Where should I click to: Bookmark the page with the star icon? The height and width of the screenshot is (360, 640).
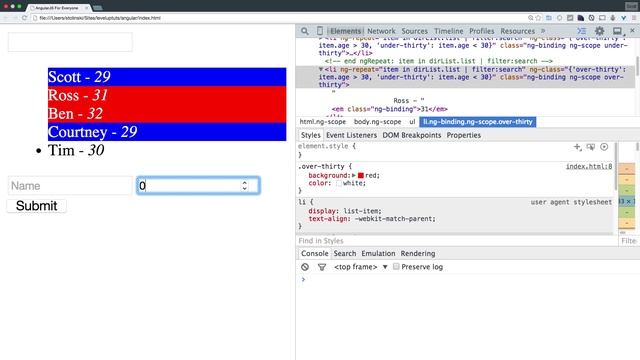click(x=538, y=18)
